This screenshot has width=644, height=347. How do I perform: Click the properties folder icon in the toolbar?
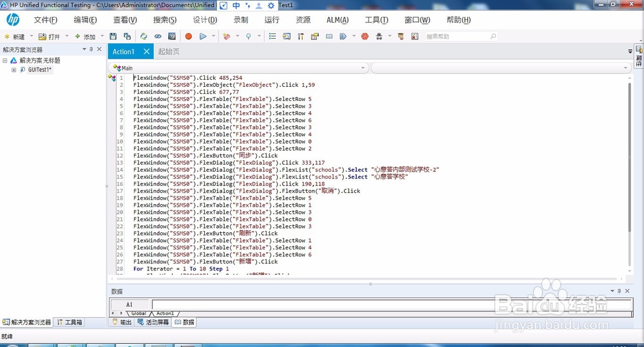[x=315, y=37]
